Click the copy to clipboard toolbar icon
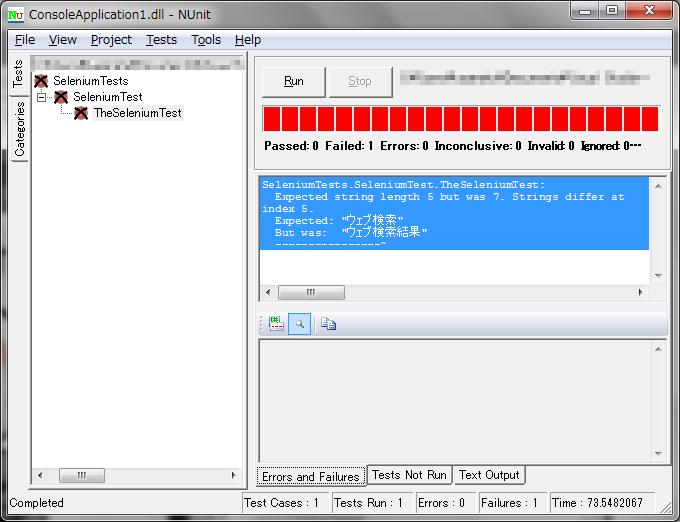Screen dimensions: 680x522 [x=328, y=324]
